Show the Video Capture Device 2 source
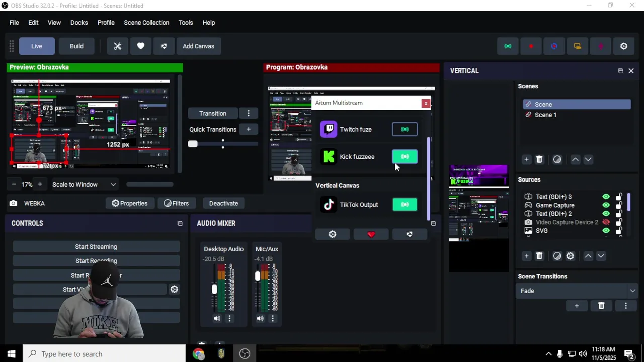The width and height of the screenshot is (644, 362). point(606,222)
